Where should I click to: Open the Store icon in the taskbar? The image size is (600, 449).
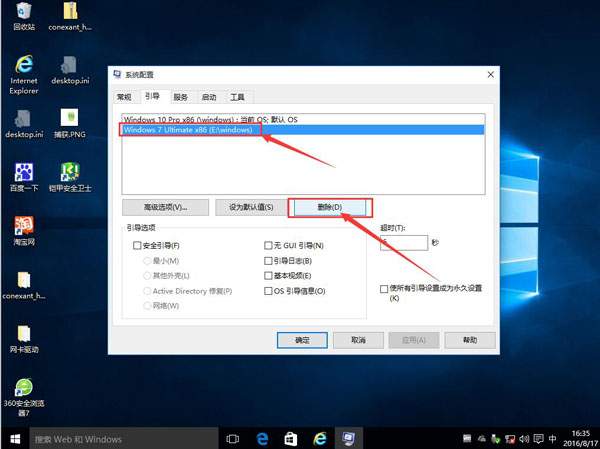291,439
